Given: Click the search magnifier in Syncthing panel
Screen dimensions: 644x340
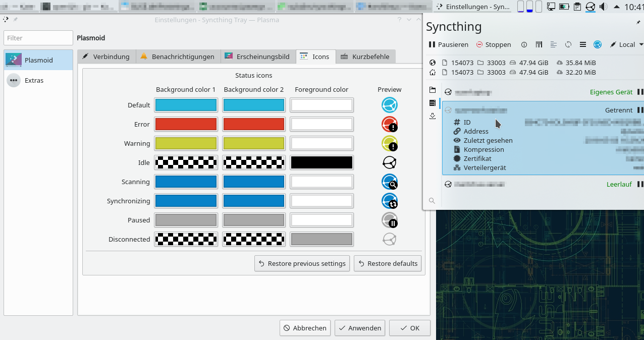Looking at the screenshot, I should click(x=432, y=201).
